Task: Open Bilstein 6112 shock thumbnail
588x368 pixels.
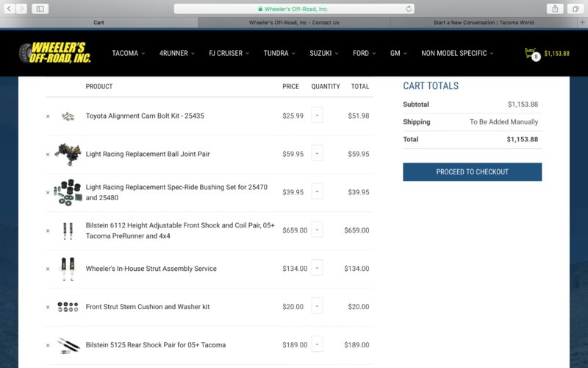Action: 68,230
